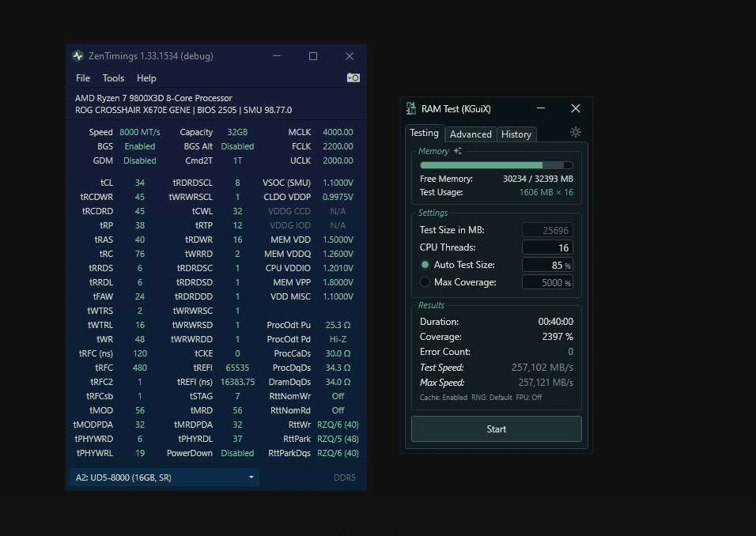Click the ProcOdt Pu value 25.3 Ω
756x536 pixels.
tap(338, 325)
